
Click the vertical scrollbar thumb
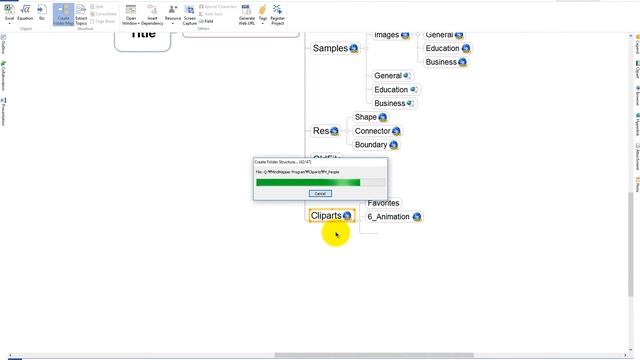[631, 244]
